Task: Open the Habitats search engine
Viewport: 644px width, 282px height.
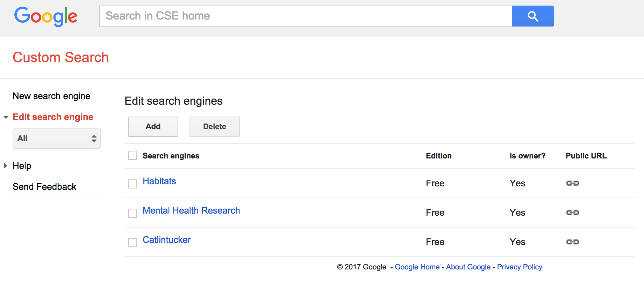Action: pyautogui.click(x=159, y=181)
